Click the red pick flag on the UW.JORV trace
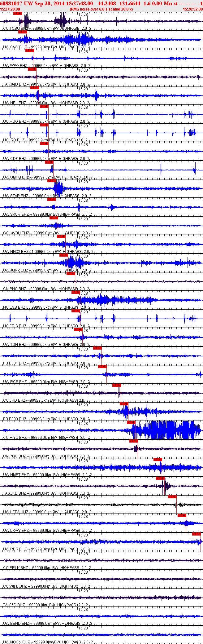 tap(63, 255)
